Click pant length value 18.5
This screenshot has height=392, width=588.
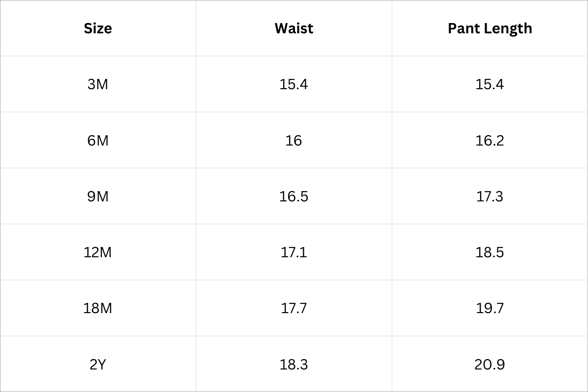click(x=490, y=252)
